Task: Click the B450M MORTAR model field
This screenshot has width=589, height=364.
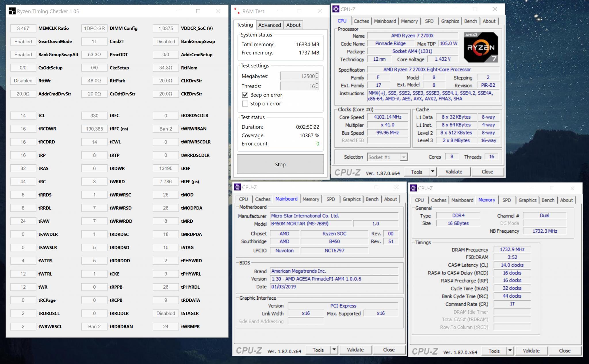Action: (x=311, y=224)
